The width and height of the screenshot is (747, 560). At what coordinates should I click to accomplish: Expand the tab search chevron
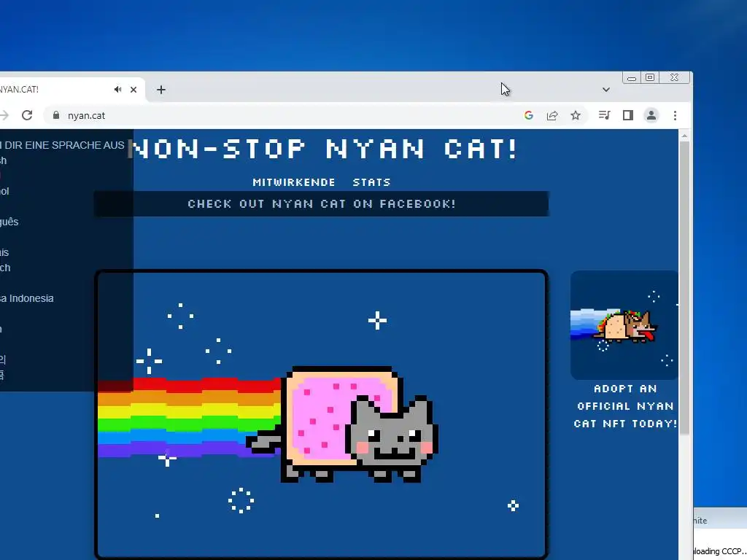[606, 90]
